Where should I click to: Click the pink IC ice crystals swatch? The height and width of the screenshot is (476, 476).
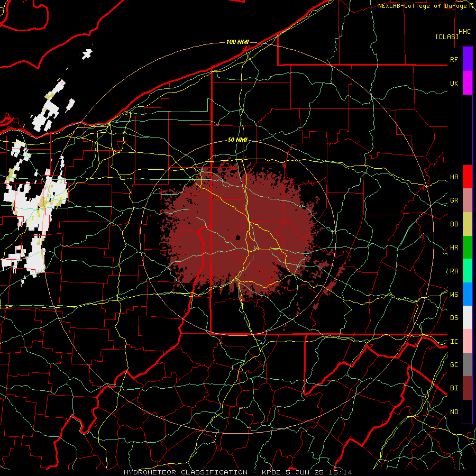[467, 341]
